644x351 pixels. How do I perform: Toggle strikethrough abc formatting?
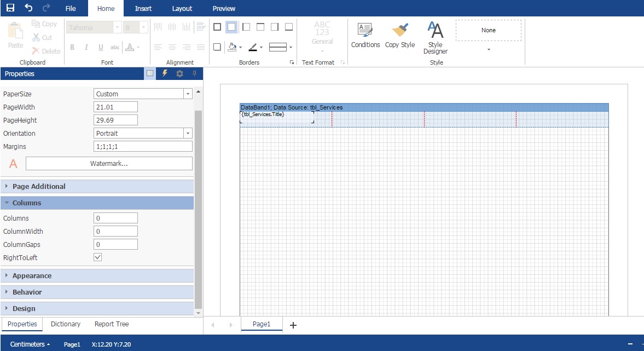[115, 47]
